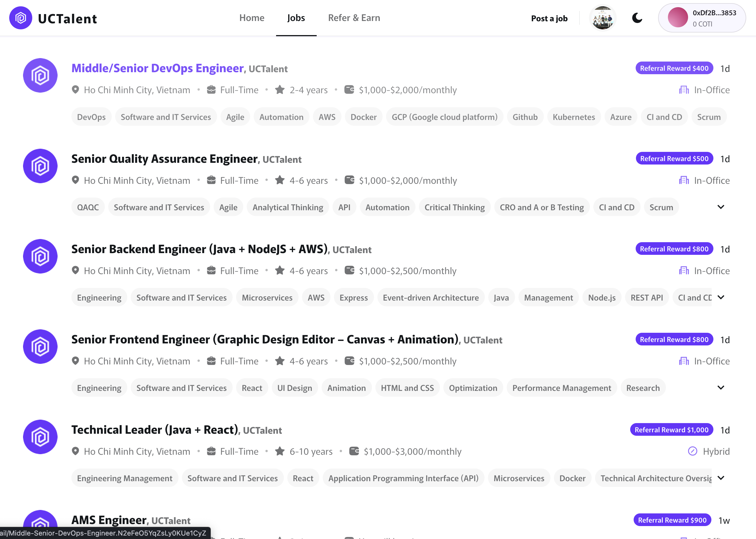
Task: Click company logo of Middle/Senior DevOps Engineer
Action: point(40,75)
